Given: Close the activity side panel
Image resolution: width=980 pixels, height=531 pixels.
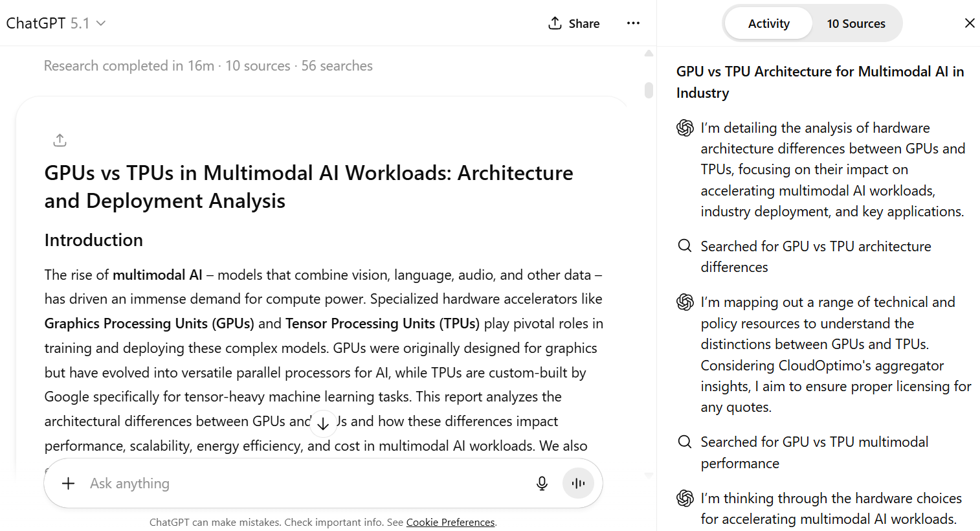Looking at the screenshot, I should [969, 23].
